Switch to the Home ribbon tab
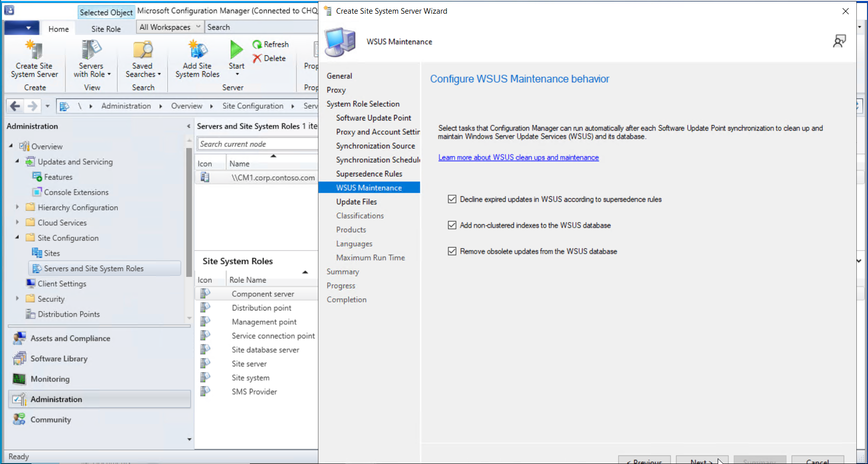Screen dimensions: 868x464 click(x=58, y=29)
